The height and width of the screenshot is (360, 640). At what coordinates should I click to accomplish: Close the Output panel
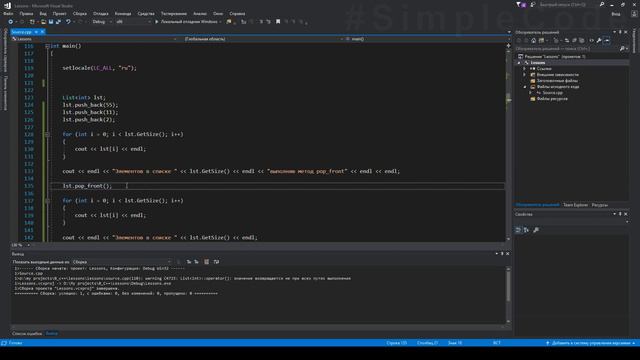pyautogui.click(x=508, y=254)
